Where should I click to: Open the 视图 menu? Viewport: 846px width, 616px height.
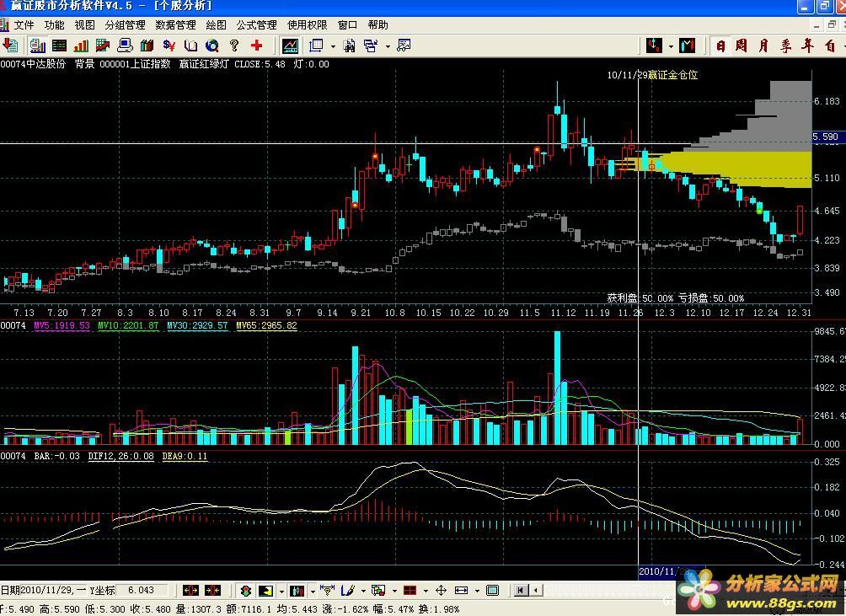coord(85,24)
